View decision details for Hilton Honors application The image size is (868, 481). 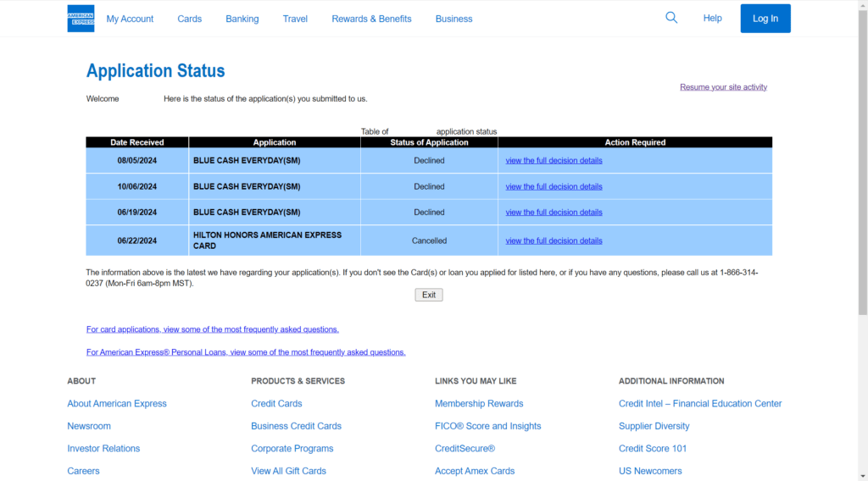(x=554, y=241)
